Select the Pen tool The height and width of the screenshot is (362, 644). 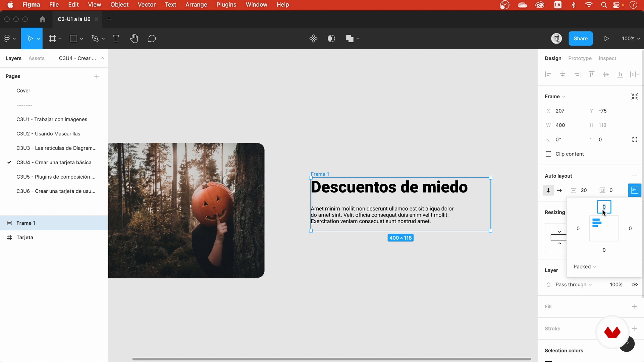95,39
